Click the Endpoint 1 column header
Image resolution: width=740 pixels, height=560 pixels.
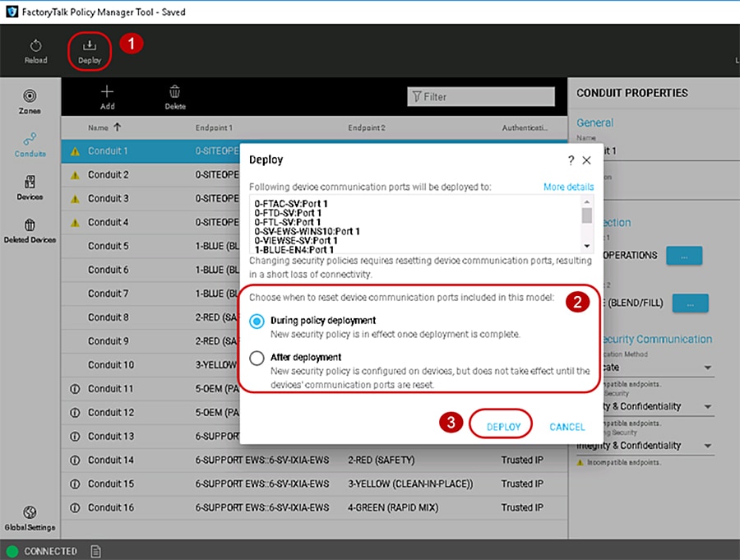[214, 127]
